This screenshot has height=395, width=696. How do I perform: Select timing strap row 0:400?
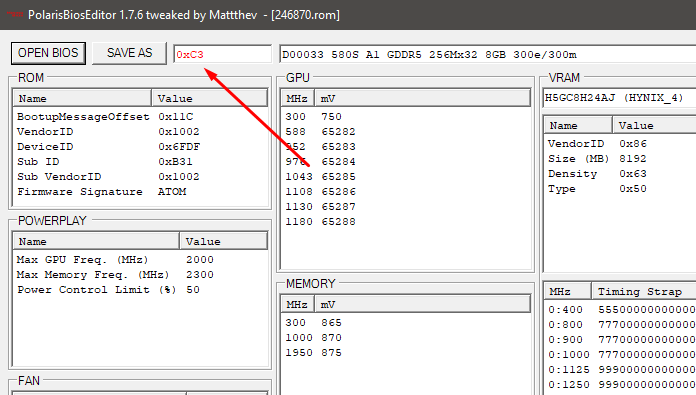(x=621, y=310)
